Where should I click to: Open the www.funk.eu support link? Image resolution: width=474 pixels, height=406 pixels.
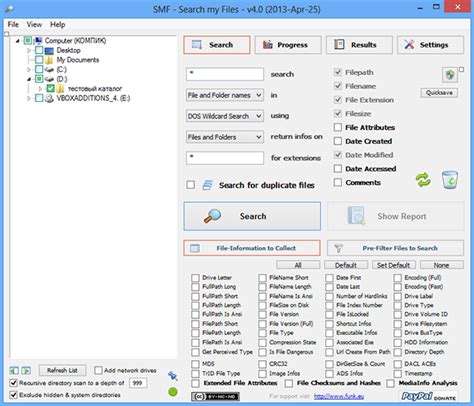tap(339, 396)
